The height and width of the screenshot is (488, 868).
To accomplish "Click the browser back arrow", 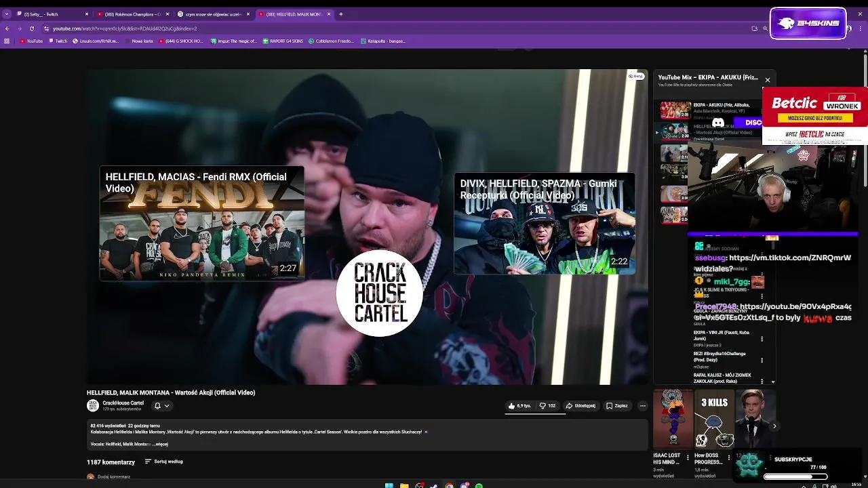I will (x=7, y=28).
